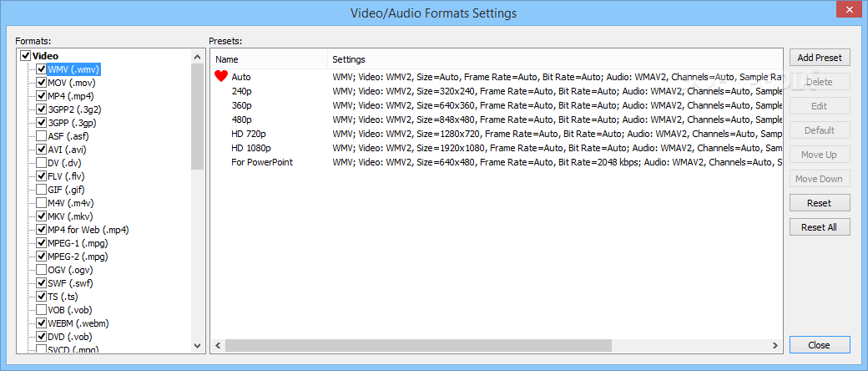Click the red heart default icon next to Auto

[221, 77]
